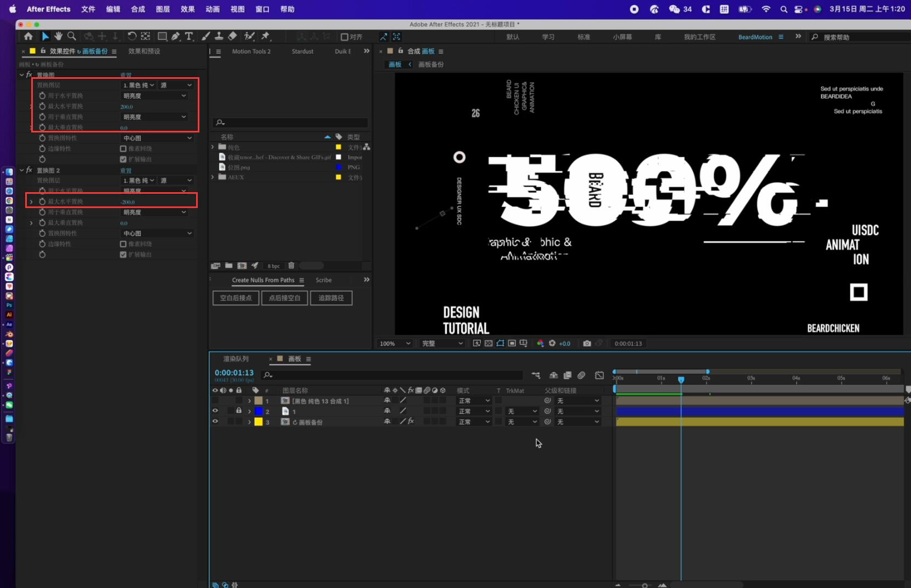Open the 完整 resolution dropdown in viewer
The width and height of the screenshot is (911, 588).
click(x=443, y=343)
